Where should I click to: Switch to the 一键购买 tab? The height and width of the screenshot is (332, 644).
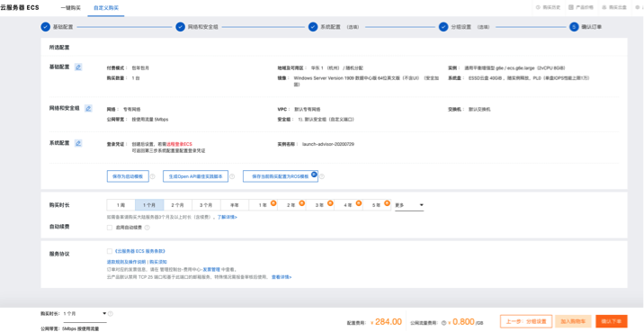[x=71, y=8]
